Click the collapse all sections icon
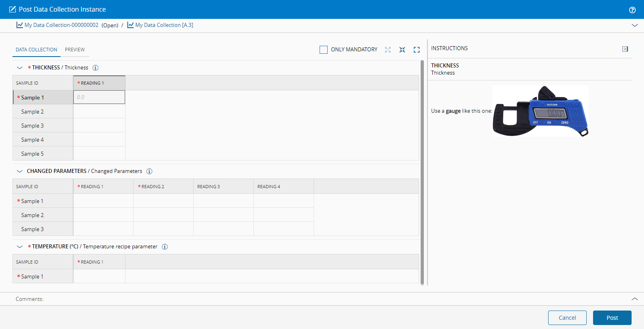This screenshot has height=329, width=644. [x=402, y=50]
